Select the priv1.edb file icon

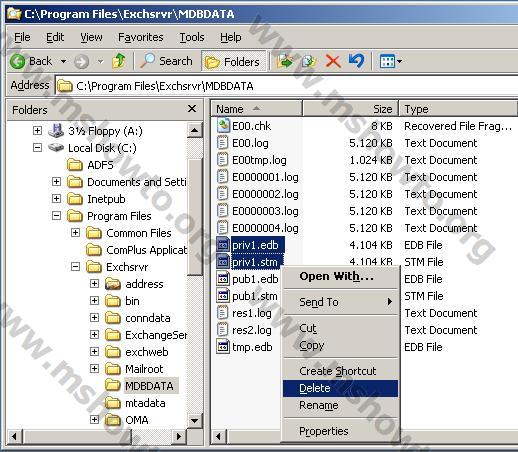coord(223,245)
